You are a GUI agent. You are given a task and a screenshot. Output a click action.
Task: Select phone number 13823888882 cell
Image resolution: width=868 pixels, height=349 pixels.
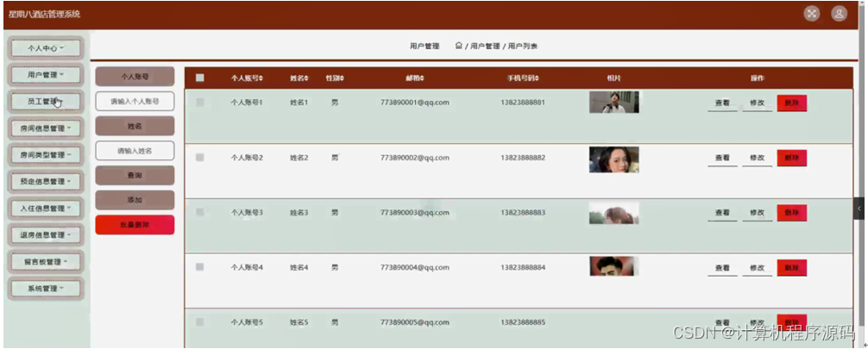click(x=523, y=158)
